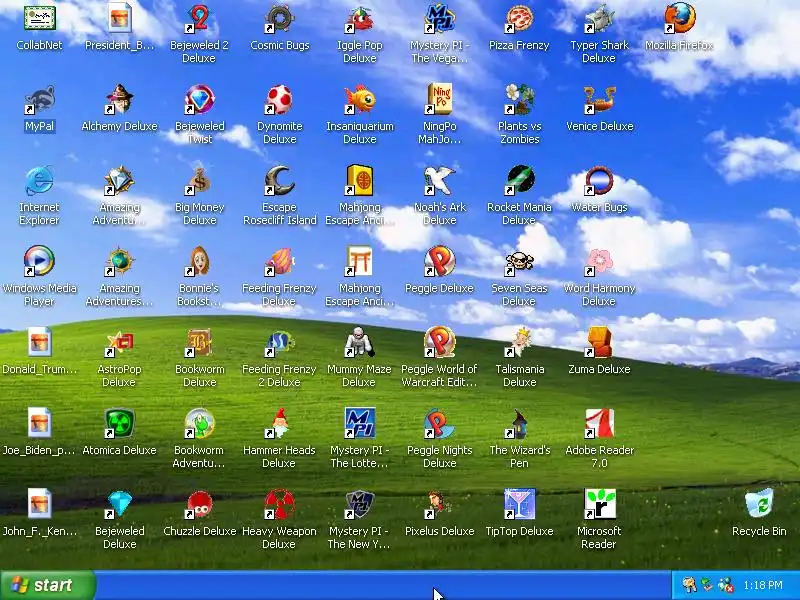Open Adobe Reader 7.0 shortcut
The height and width of the screenshot is (600, 800).
coord(599,423)
